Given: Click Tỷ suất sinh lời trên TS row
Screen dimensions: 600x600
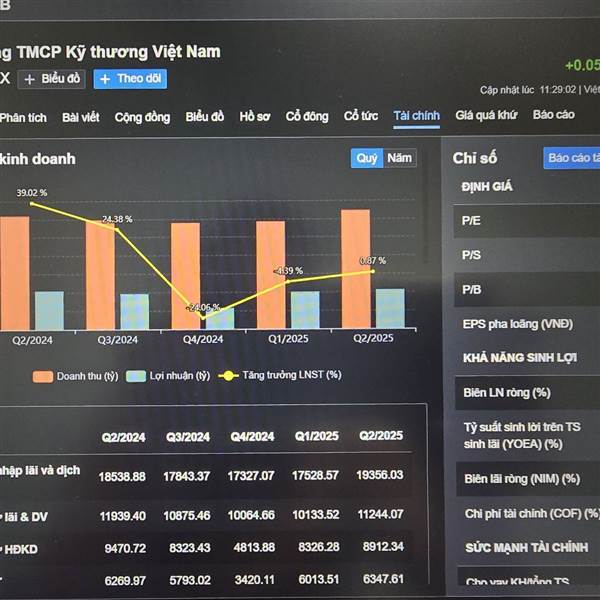Looking at the screenshot, I should coord(528,436).
